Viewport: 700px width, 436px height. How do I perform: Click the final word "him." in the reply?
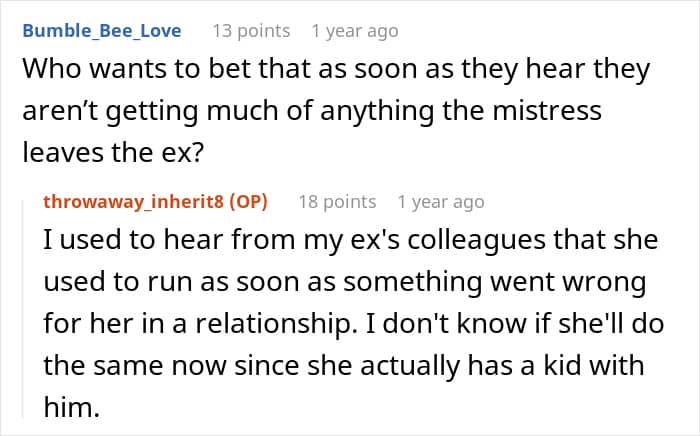coord(71,407)
